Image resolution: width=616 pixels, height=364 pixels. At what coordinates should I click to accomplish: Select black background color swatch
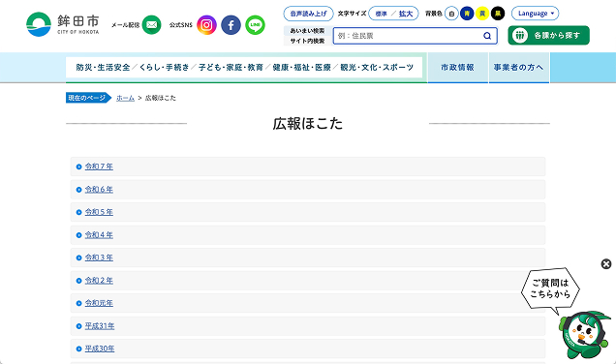point(498,14)
